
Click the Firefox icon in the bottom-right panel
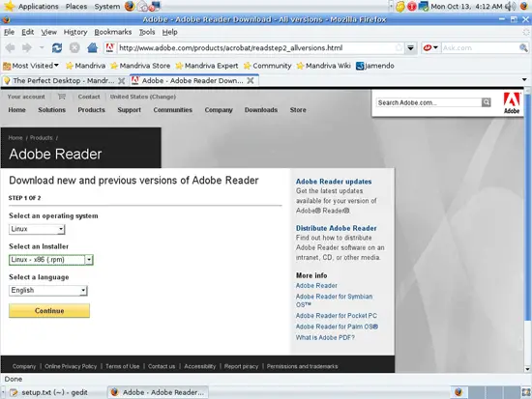pyautogui.click(x=458, y=392)
